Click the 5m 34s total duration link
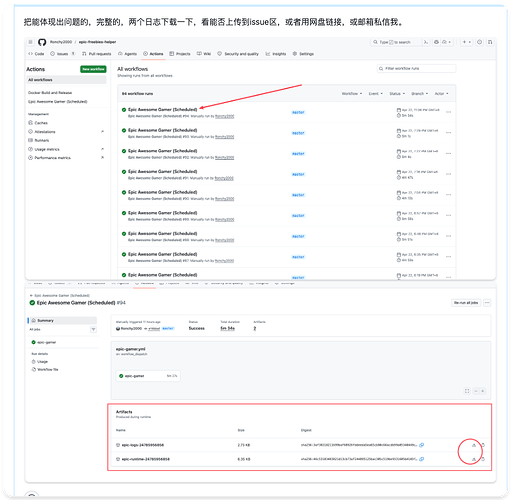 pyautogui.click(x=227, y=328)
